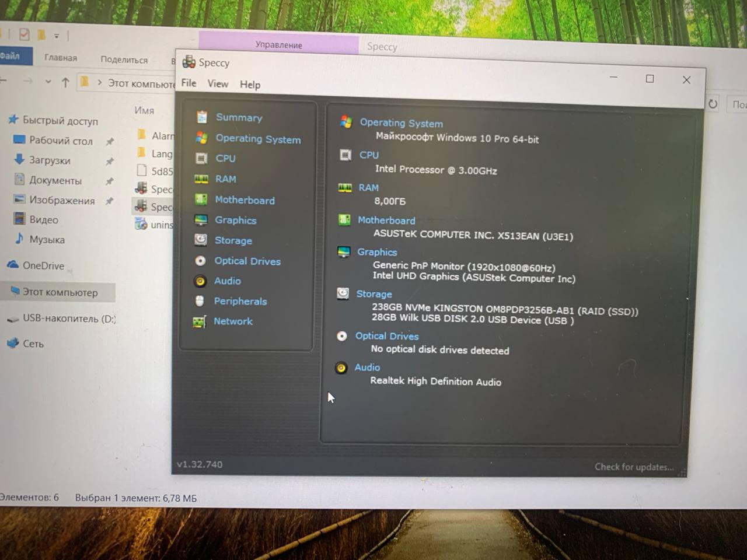Viewport: 747px width, 560px height.
Task: Select the Optical Drives disc icon
Action: coord(200,261)
